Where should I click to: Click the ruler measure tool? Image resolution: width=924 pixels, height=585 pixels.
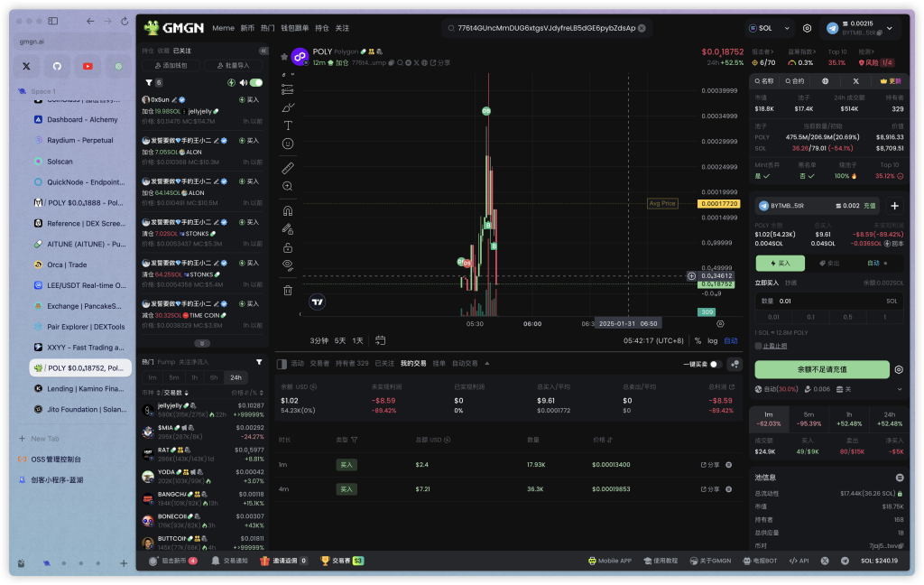coord(288,168)
